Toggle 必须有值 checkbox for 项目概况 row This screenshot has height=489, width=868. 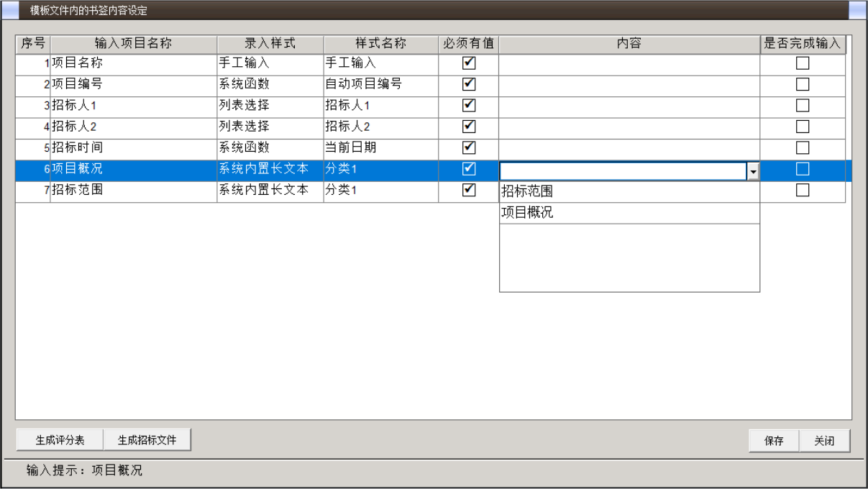469,169
